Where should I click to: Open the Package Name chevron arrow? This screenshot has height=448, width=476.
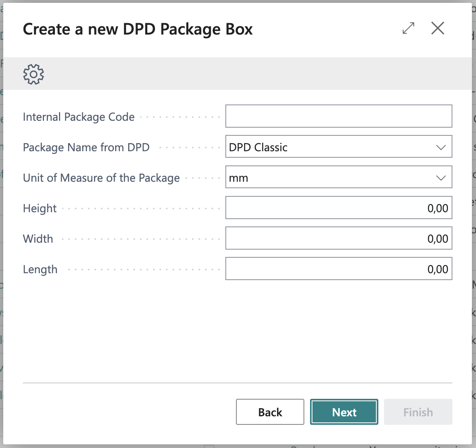(441, 147)
